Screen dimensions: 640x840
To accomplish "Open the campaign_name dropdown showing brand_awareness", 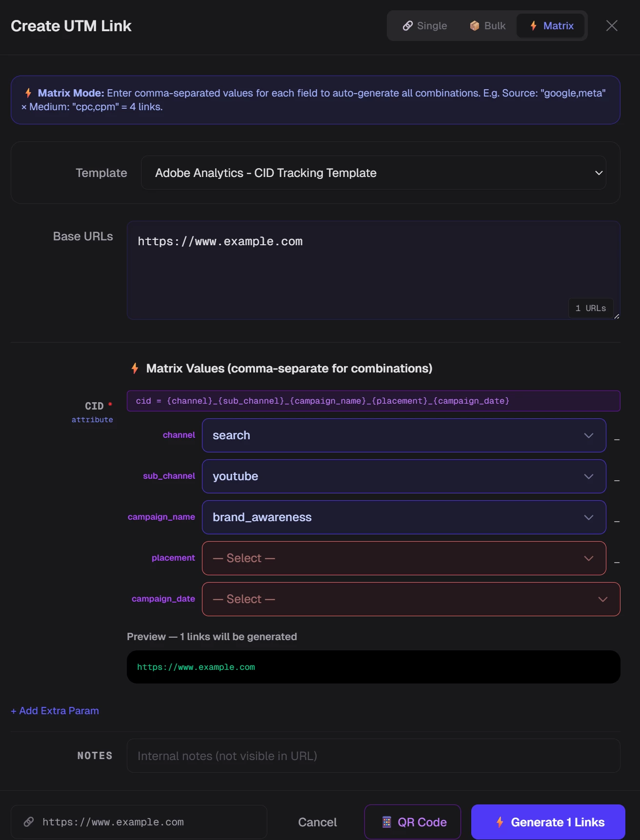I will [404, 517].
